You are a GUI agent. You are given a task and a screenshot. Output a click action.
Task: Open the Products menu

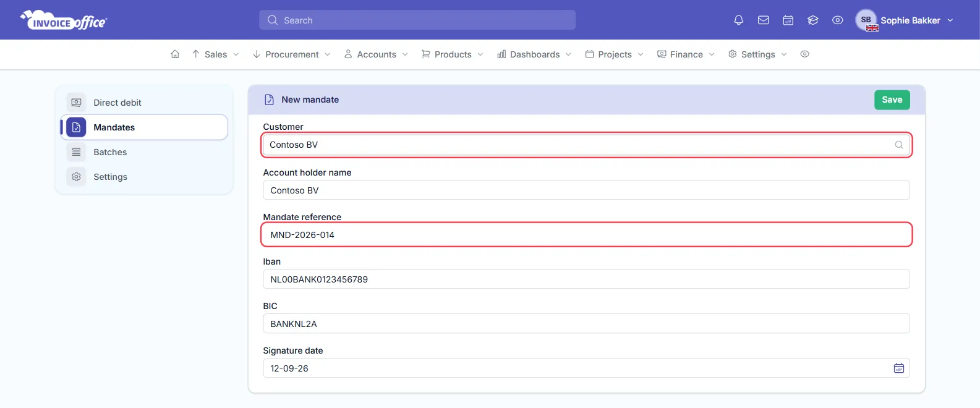(x=452, y=54)
